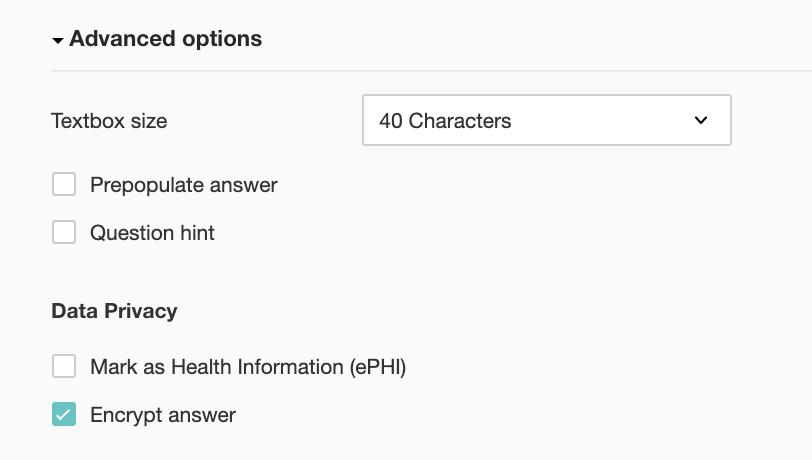The image size is (812, 460).
Task: Click the white checkmark icon beside Encrypt answer
Action: tap(64, 415)
